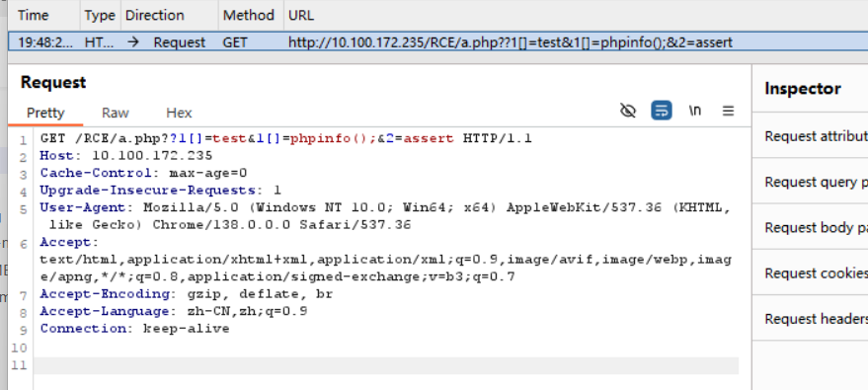
Task: Sort by the URL column header
Action: [x=301, y=16]
